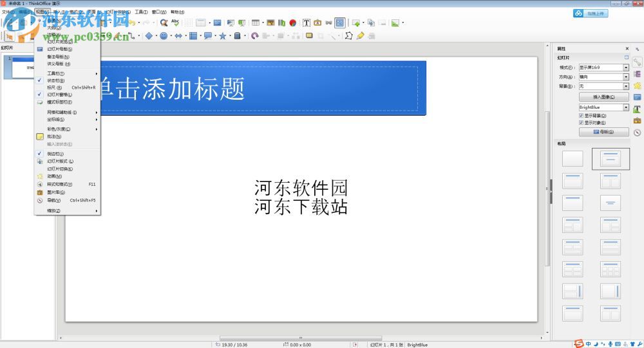Open sidebar styles and formatting T icon
The width and height of the screenshot is (644, 348).
(637, 109)
